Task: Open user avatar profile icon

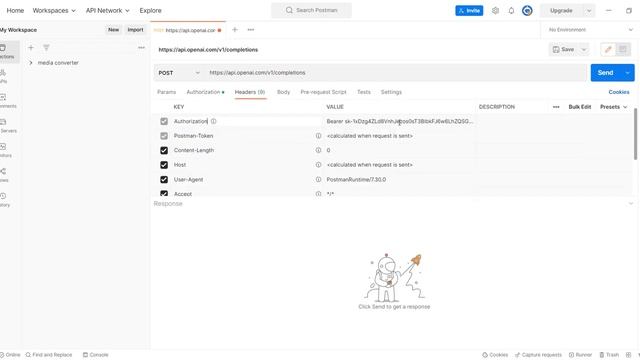Action: (x=527, y=11)
